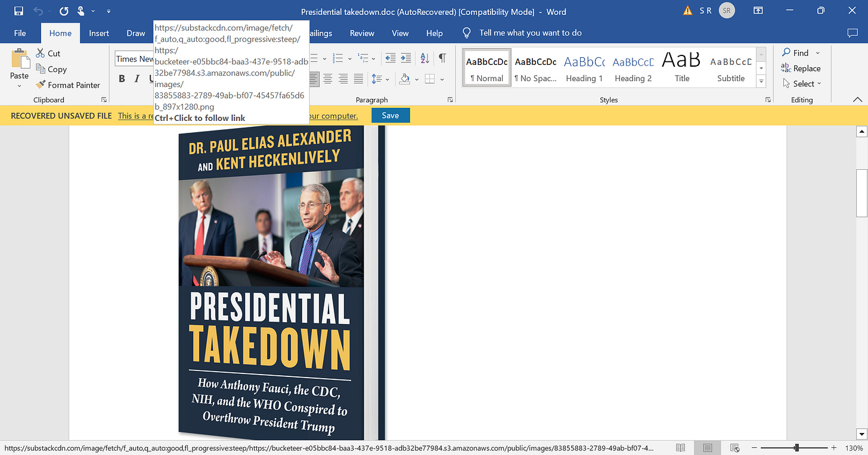
Task: Switch to the View tab
Action: coord(400,33)
